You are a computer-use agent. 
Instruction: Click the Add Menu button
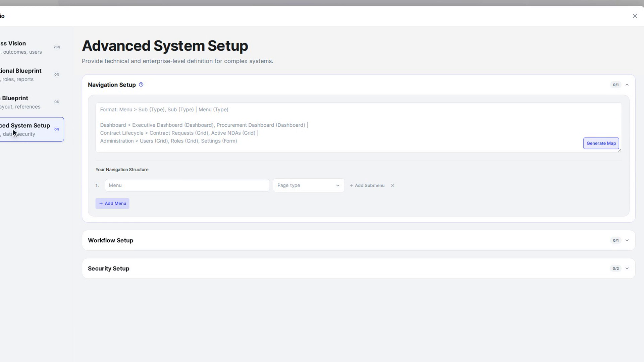tap(112, 203)
